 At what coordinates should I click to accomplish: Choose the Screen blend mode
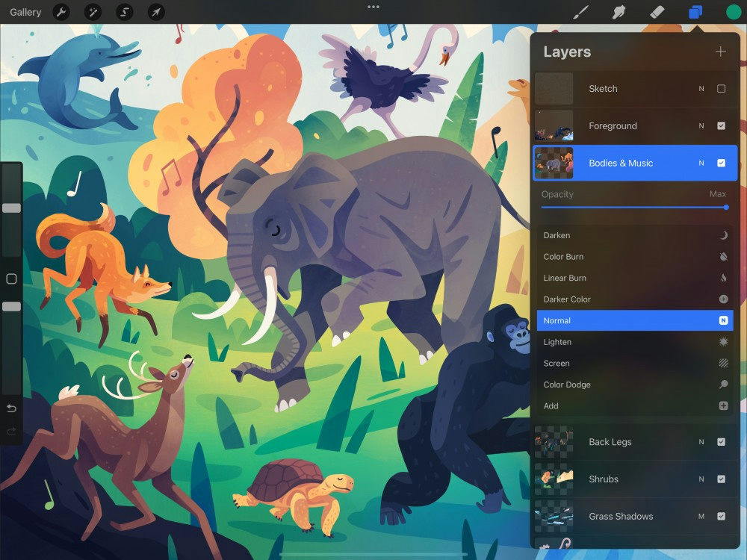point(634,364)
